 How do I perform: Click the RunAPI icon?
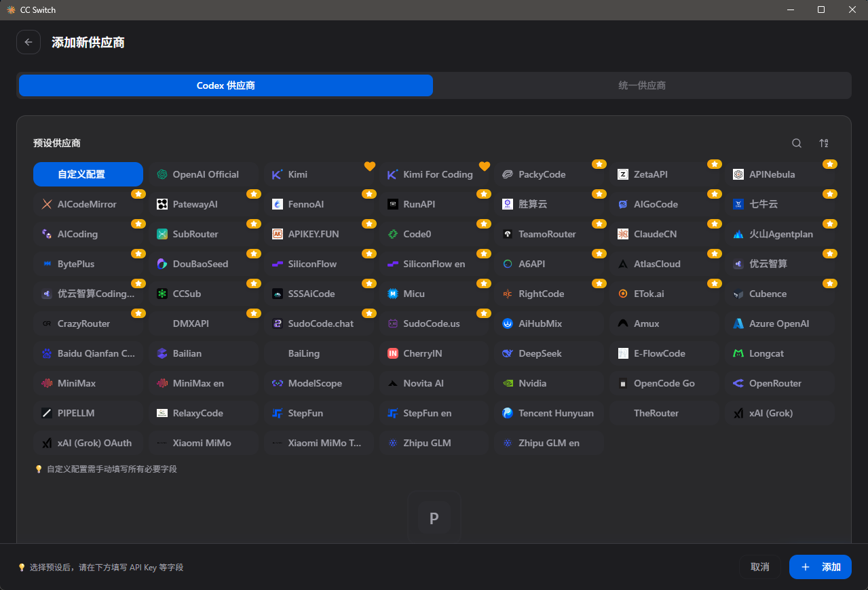pos(393,204)
